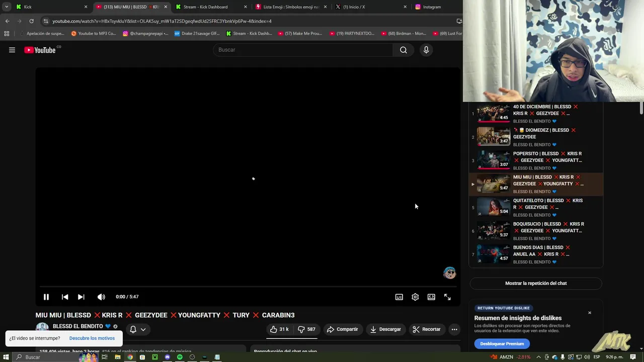Open (19) PARTYNEXTDOOR bookmark
644x362 pixels.
[352, 34]
